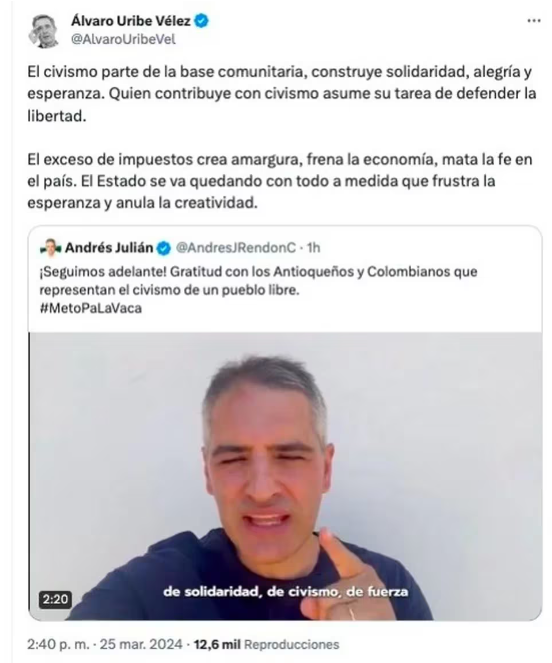552x663 pixels.
Task: Play the quoted tweet video
Action: click(285, 476)
